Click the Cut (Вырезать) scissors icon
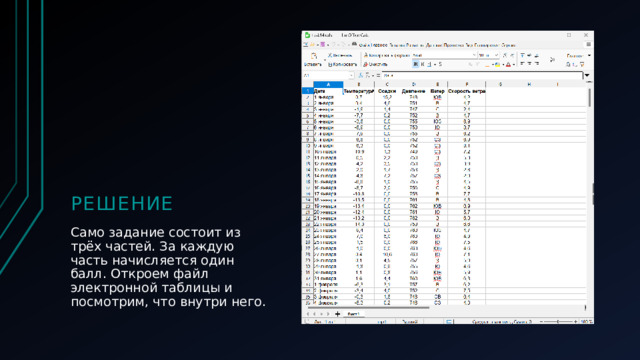The height and width of the screenshot is (360, 640). [330, 55]
